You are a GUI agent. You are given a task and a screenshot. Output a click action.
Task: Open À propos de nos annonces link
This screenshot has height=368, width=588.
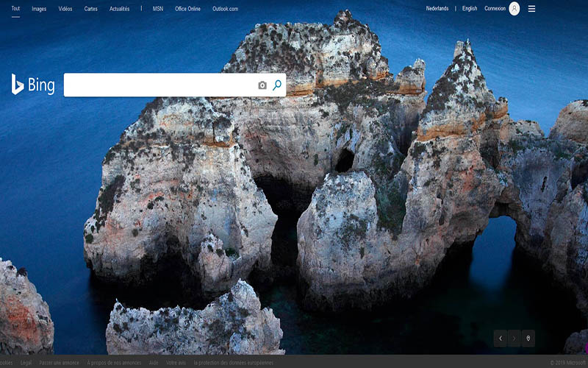click(x=115, y=363)
